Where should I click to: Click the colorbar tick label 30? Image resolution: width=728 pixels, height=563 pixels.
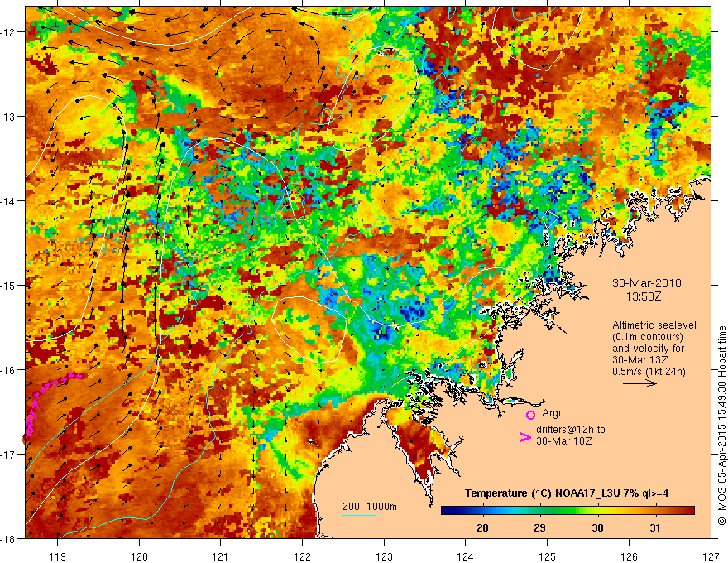coord(597,527)
